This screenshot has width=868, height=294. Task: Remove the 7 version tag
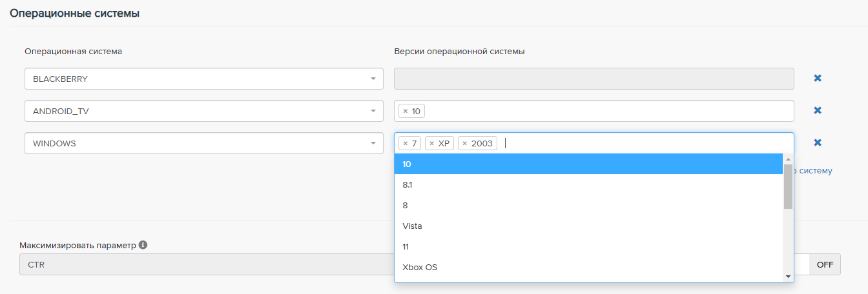pos(406,143)
